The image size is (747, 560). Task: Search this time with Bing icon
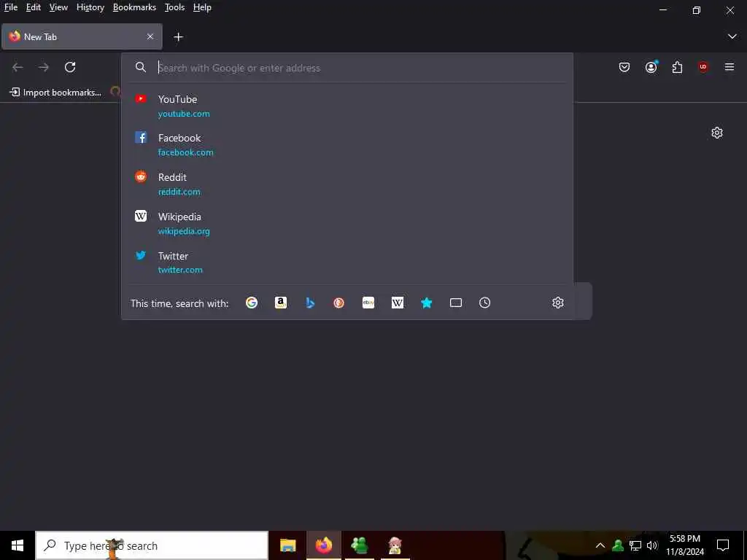point(310,303)
